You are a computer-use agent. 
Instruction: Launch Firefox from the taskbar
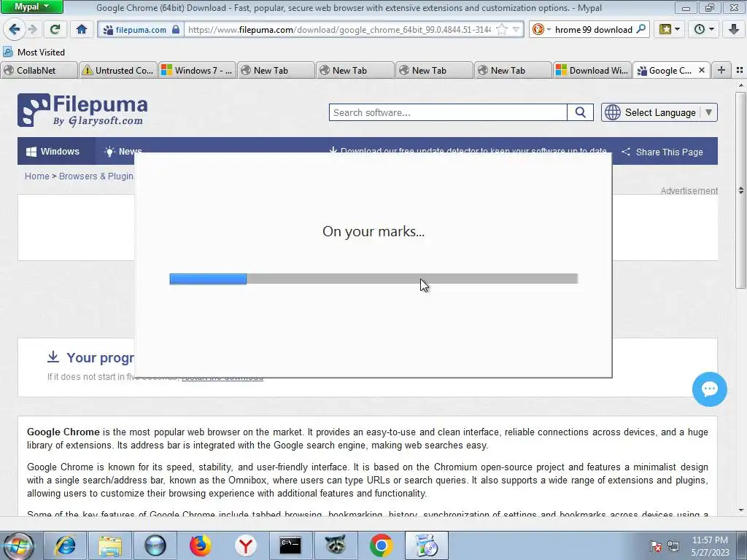point(200,545)
